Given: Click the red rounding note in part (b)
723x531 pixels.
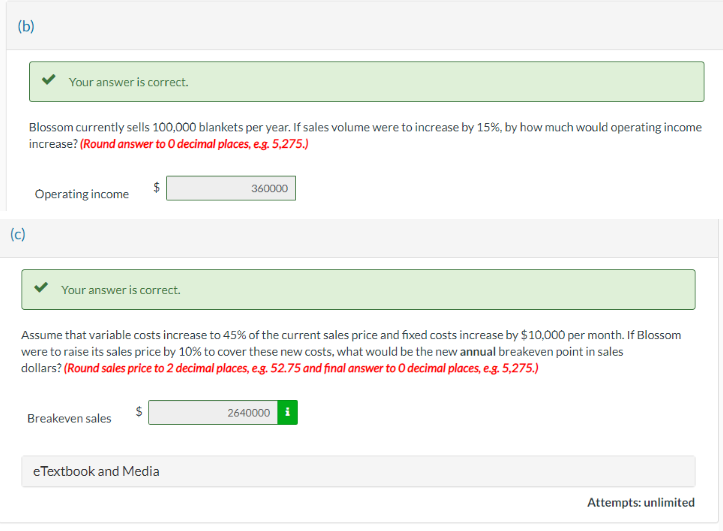Looking at the screenshot, I should pos(194,144).
